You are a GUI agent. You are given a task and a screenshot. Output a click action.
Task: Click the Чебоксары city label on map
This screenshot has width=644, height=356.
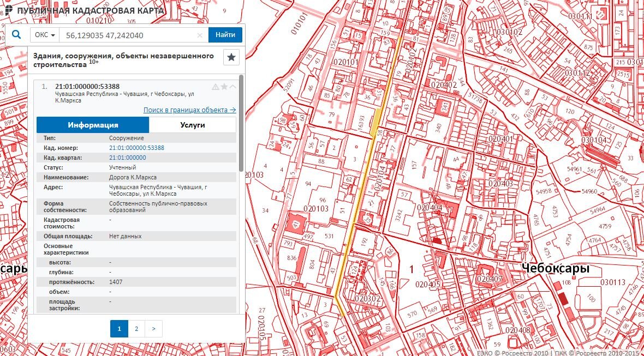click(x=555, y=269)
